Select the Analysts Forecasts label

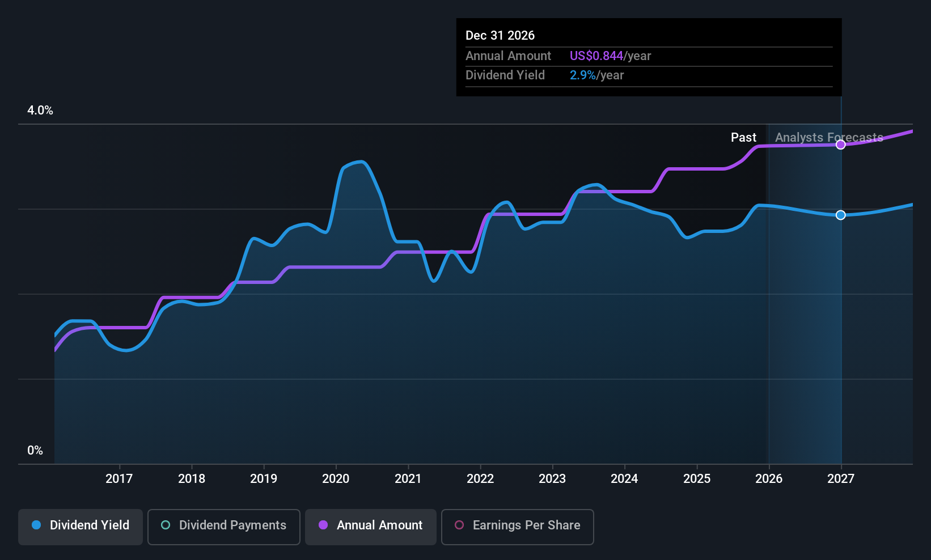(x=828, y=137)
